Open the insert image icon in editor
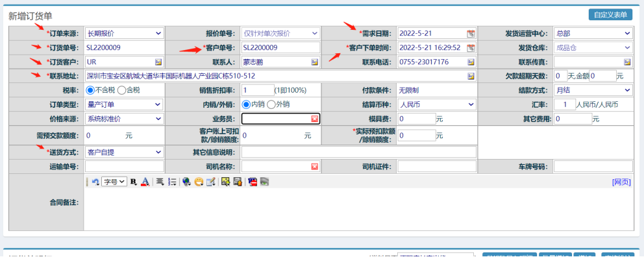The width and height of the screenshot is (644, 257). (x=225, y=182)
